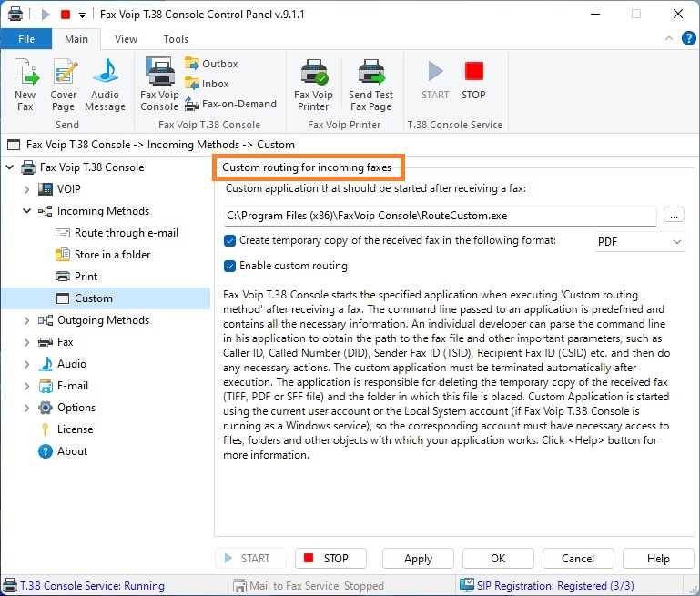Viewport: 700px width, 596px height.
Task: Open the Inbox folder
Action: click(x=207, y=84)
